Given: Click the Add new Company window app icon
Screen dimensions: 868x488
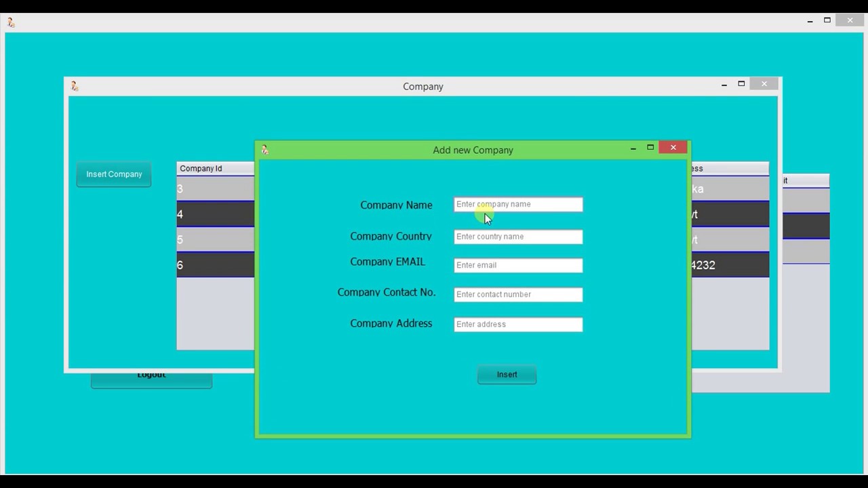Looking at the screenshot, I should pyautogui.click(x=264, y=150).
